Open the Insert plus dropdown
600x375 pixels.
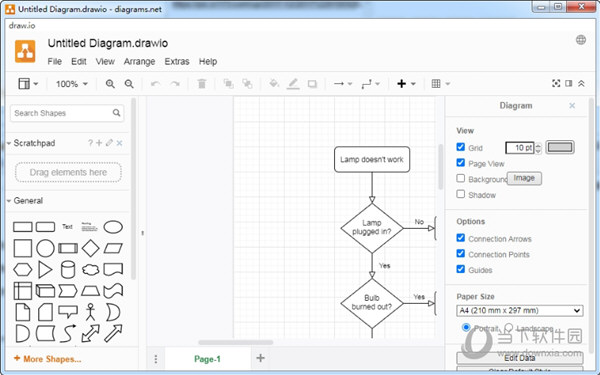(406, 84)
